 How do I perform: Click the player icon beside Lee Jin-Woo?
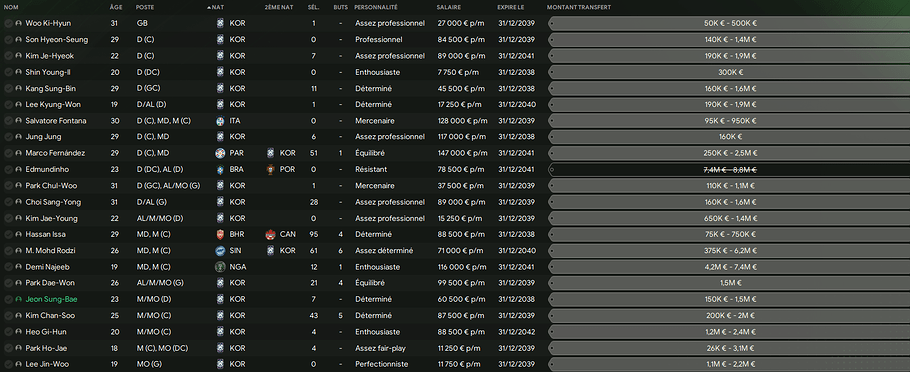coord(18,364)
